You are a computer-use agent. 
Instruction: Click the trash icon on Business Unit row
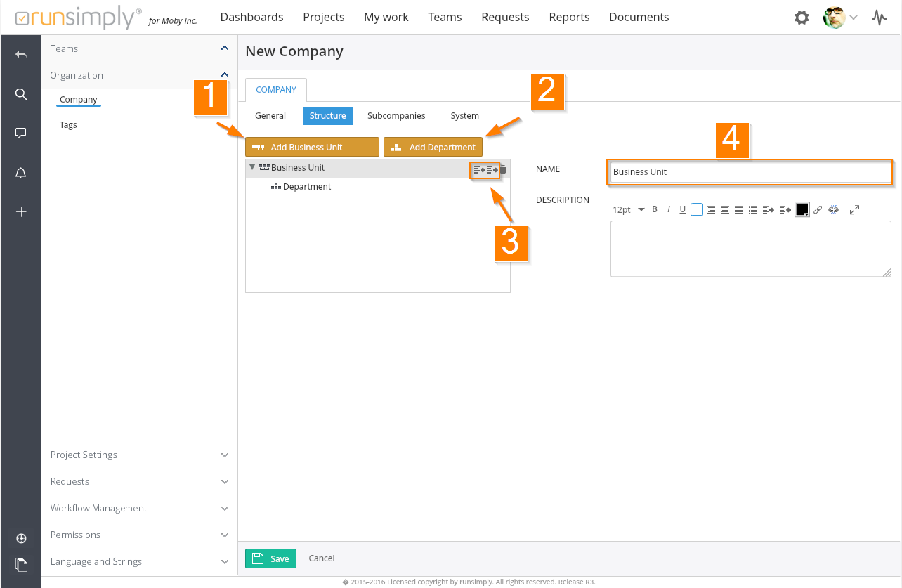click(x=503, y=169)
